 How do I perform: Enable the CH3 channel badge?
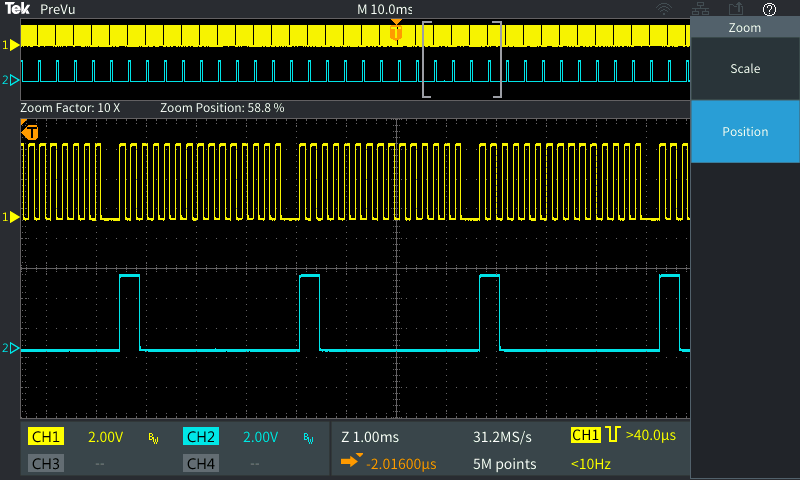pyautogui.click(x=46, y=464)
